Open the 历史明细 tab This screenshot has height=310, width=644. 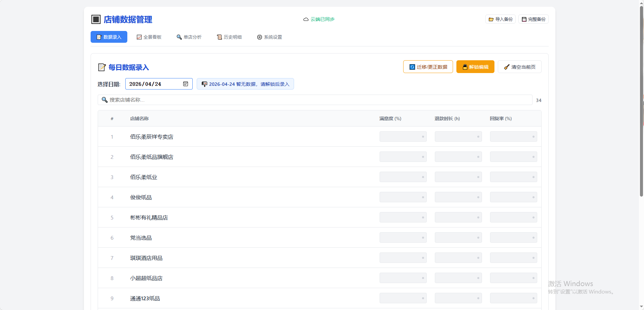point(229,37)
